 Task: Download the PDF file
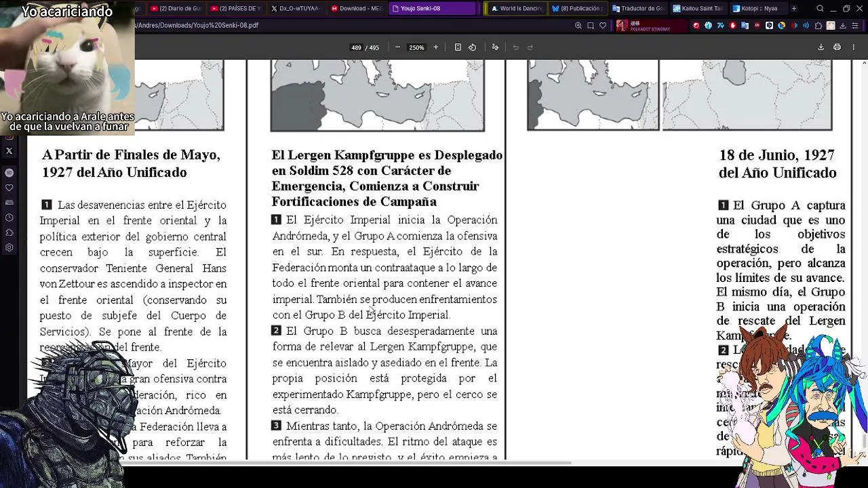(x=821, y=47)
